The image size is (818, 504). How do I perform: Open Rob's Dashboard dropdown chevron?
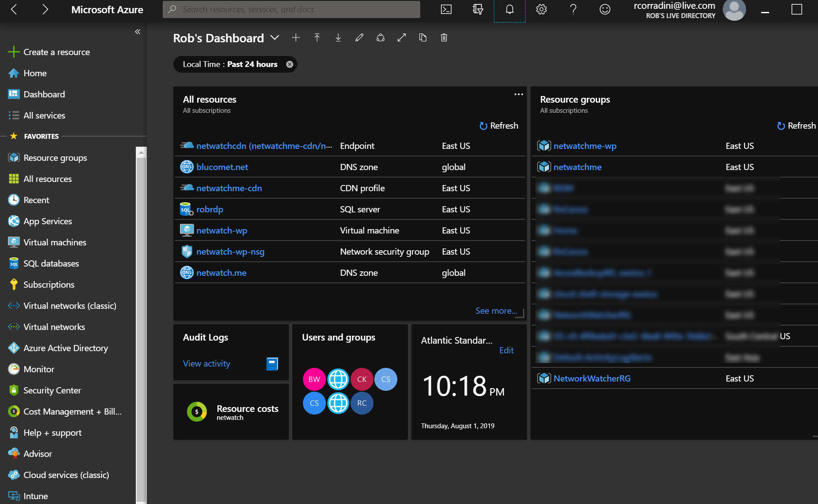click(x=275, y=38)
